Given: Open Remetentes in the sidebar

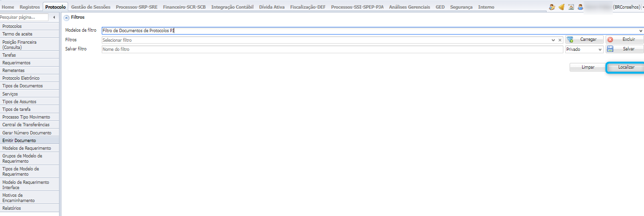Looking at the screenshot, I should tap(30, 71).
